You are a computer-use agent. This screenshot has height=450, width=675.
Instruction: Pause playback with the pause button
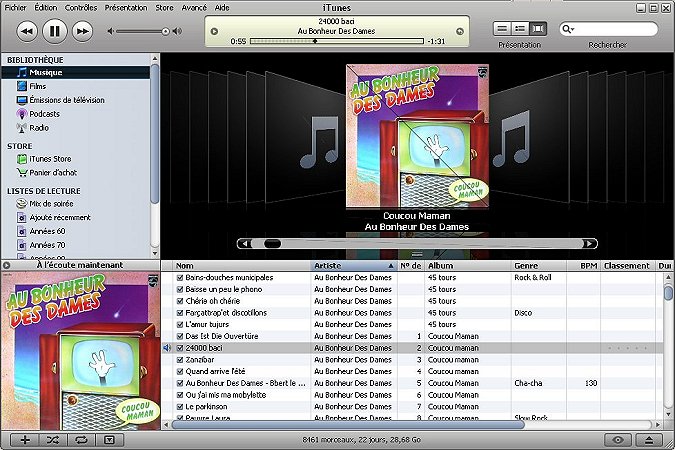click(x=55, y=31)
